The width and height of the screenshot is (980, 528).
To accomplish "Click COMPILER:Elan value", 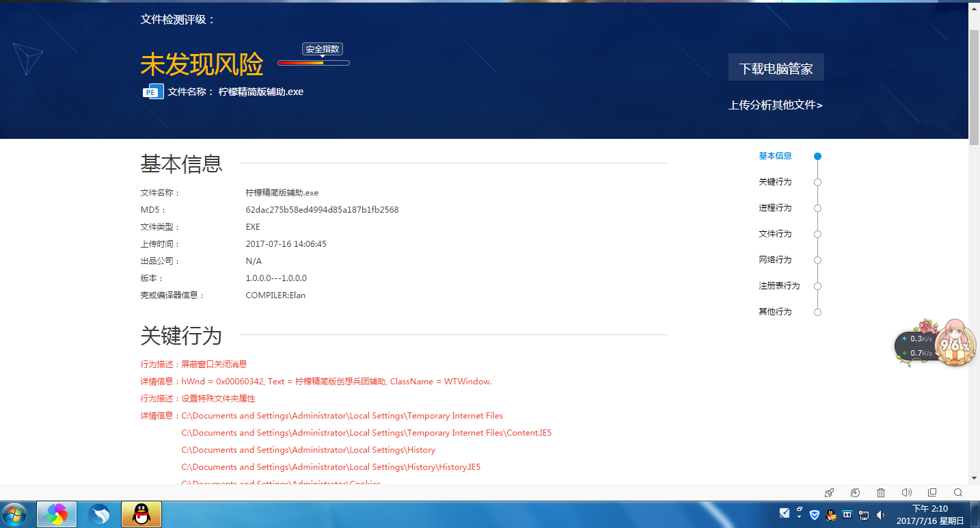I will (275, 295).
